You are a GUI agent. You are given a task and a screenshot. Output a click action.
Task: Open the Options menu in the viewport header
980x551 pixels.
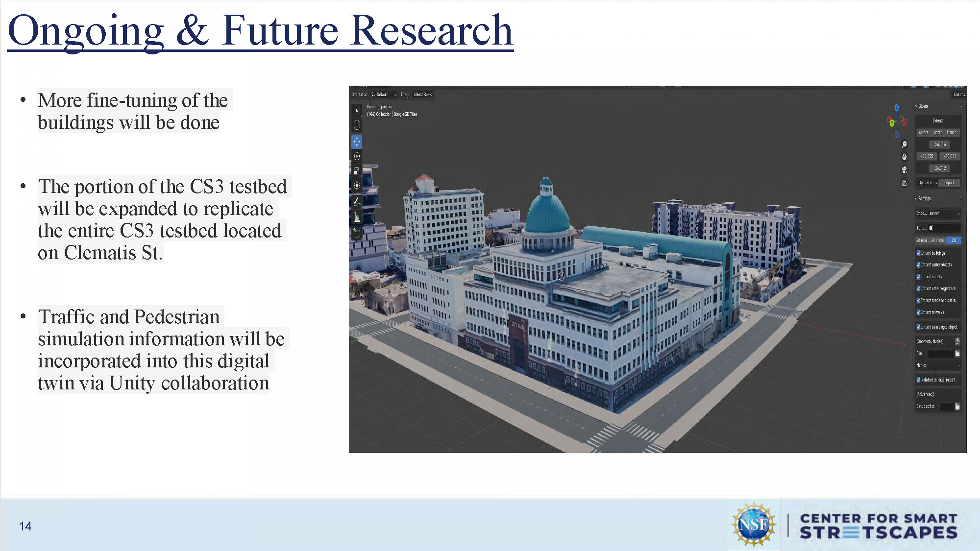(x=959, y=95)
